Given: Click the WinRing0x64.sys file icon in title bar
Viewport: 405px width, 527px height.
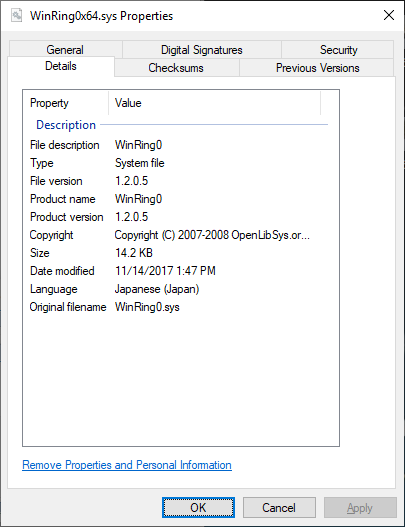Looking at the screenshot, I should (x=16, y=15).
